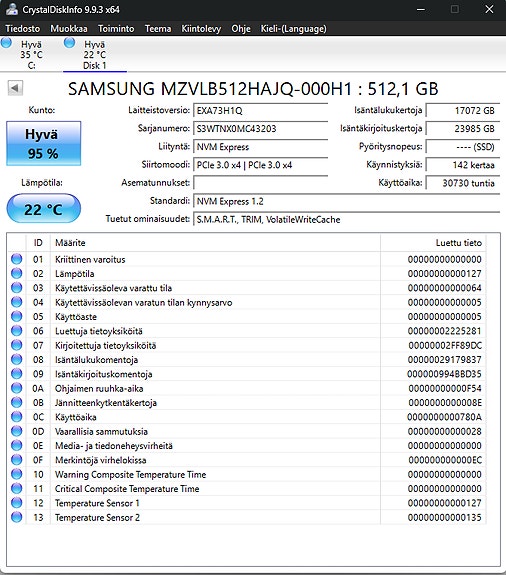
Task: Open the Toiminto menu
Action: [116, 29]
